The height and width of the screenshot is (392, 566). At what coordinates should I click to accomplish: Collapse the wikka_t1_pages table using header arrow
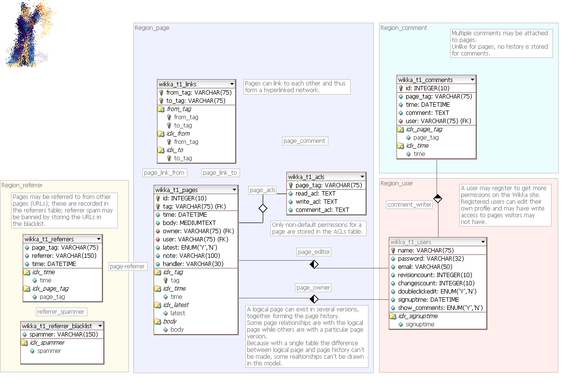tap(234, 190)
